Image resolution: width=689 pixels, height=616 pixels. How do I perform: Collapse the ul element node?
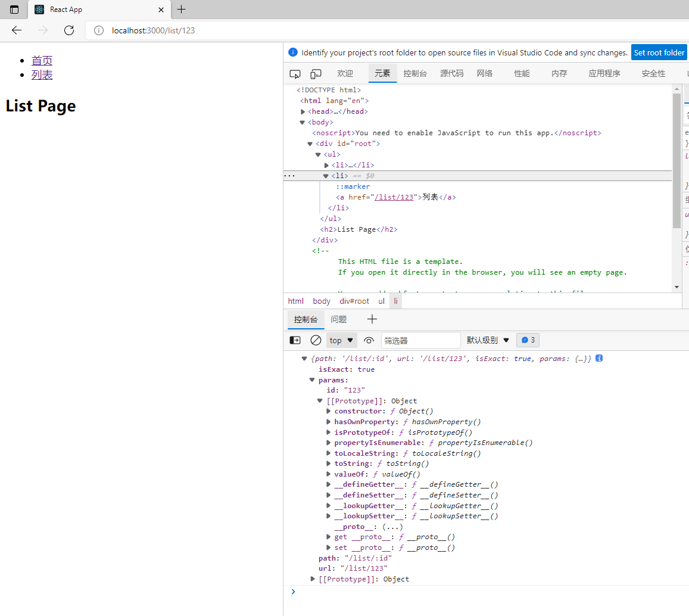click(318, 154)
